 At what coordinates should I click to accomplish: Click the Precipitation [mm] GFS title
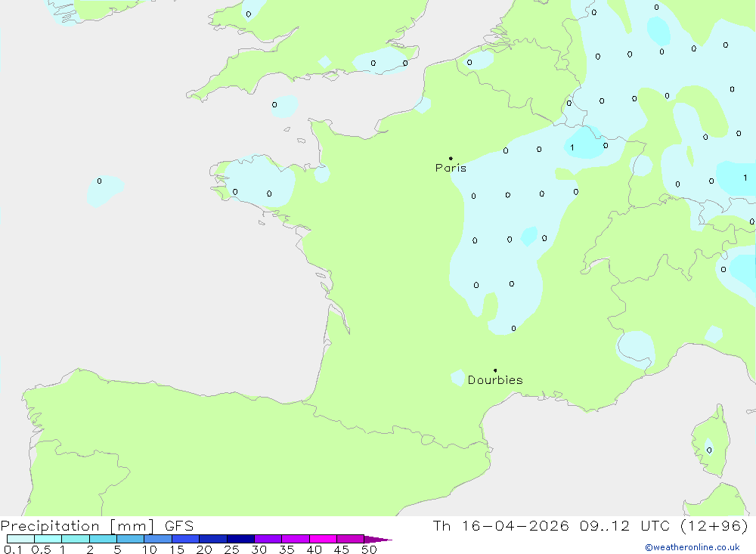pyautogui.click(x=97, y=526)
